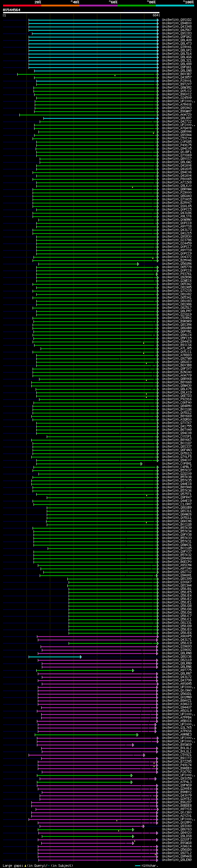Select the UniRef100_A7R4X6 label
This screenshot has width=197, height=868.
(177, 104)
